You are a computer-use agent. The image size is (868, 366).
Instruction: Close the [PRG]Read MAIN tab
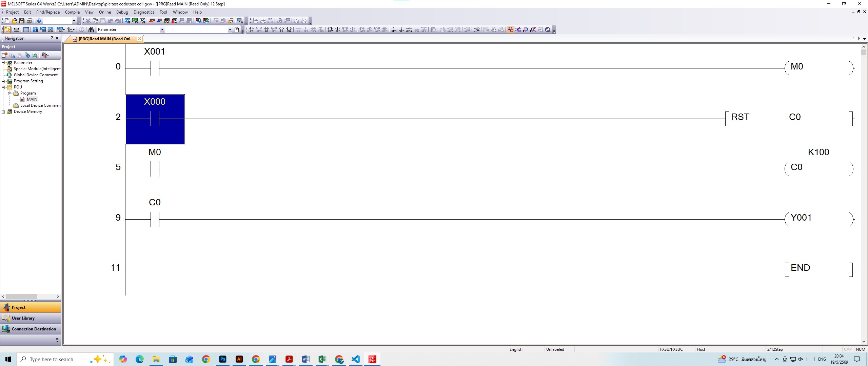[140, 39]
